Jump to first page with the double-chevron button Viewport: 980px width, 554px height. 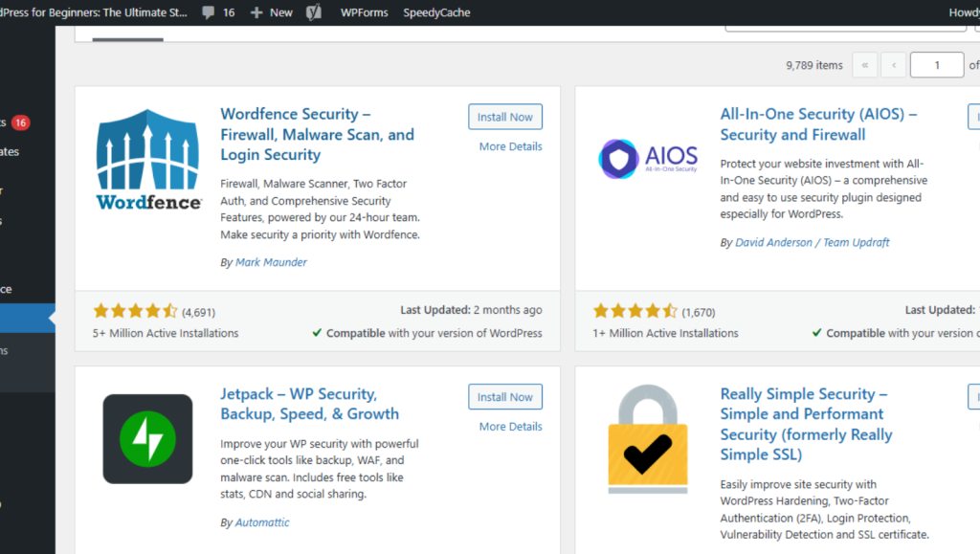point(865,64)
